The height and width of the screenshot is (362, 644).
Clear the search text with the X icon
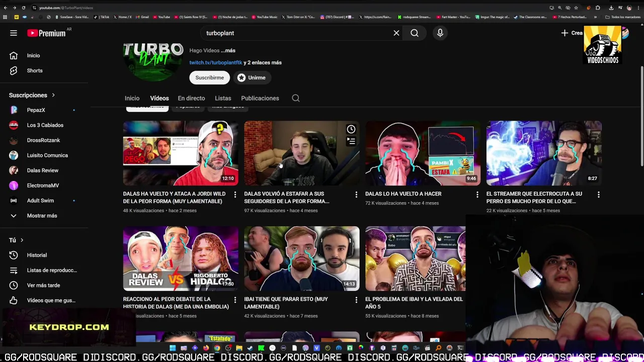[x=396, y=33]
